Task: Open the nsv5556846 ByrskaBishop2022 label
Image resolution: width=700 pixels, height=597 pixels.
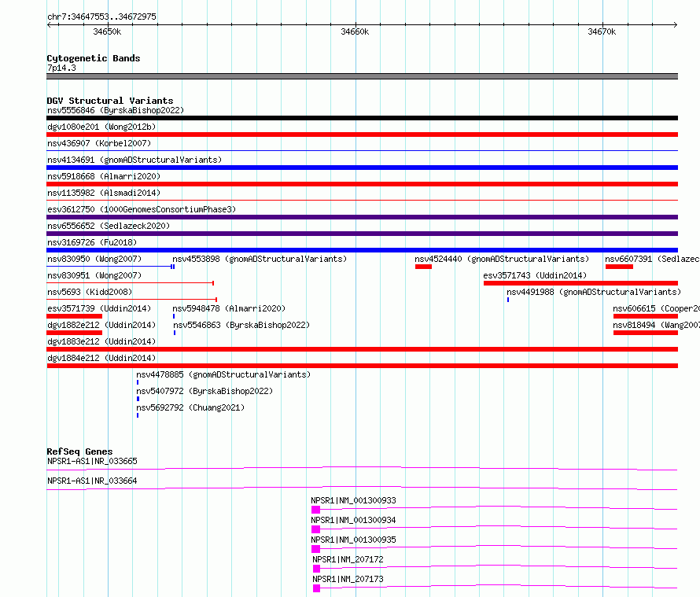Action: [116, 110]
